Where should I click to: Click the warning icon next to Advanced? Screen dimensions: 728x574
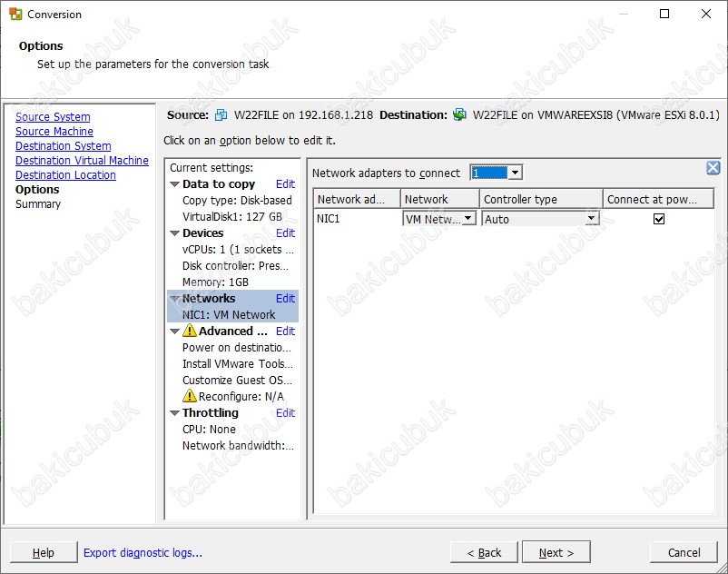click(190, 331)
